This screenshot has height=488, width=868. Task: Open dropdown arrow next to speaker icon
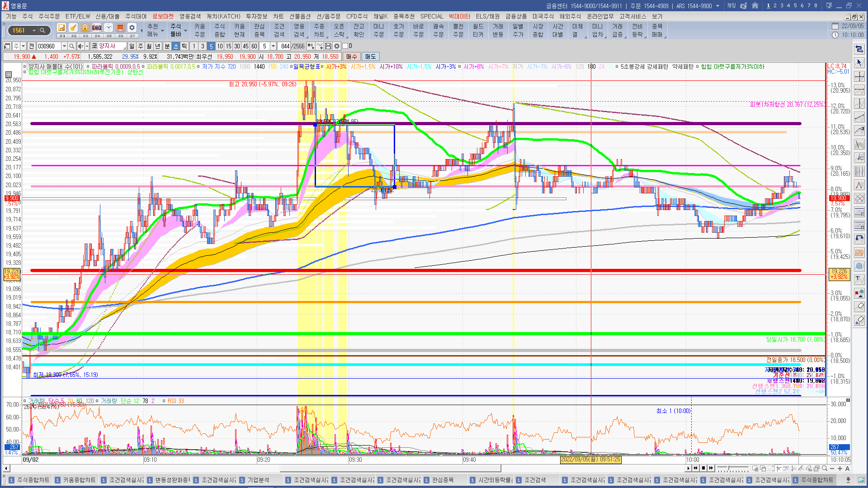(86, 46)
